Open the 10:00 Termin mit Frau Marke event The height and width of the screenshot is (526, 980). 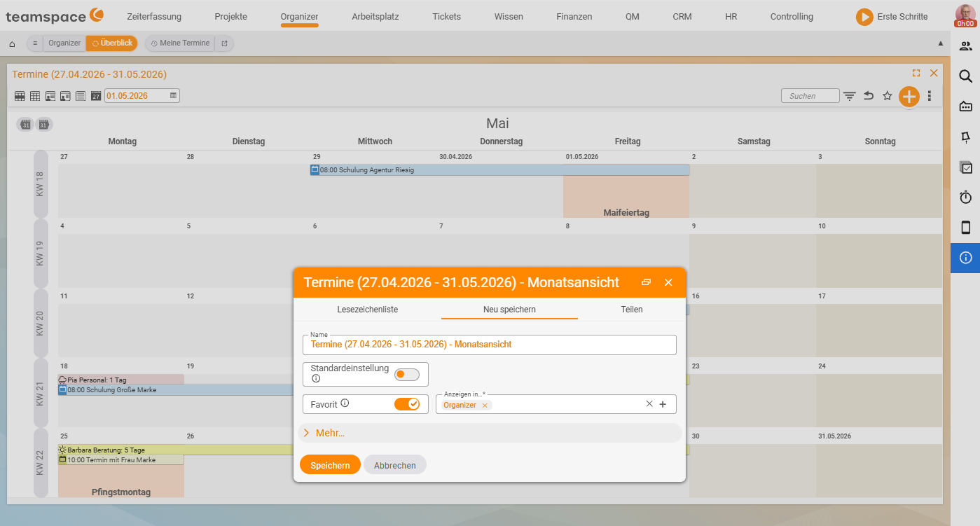tap(121, 460)
